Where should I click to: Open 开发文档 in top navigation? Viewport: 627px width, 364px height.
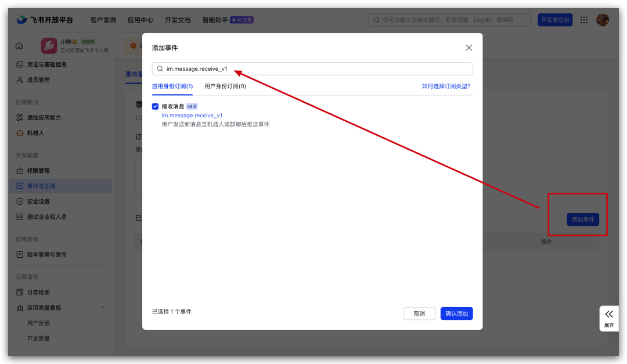[x=178, y=20]
